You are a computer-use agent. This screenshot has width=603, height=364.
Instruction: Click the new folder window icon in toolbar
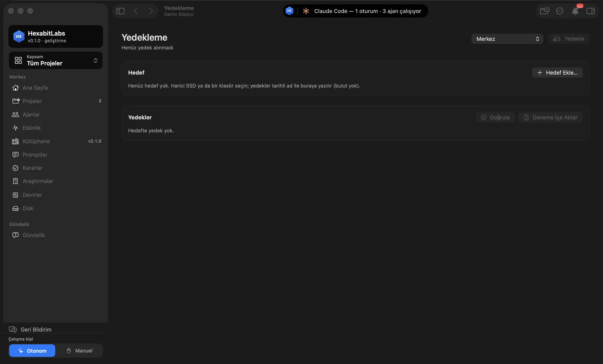click(545, 11)
